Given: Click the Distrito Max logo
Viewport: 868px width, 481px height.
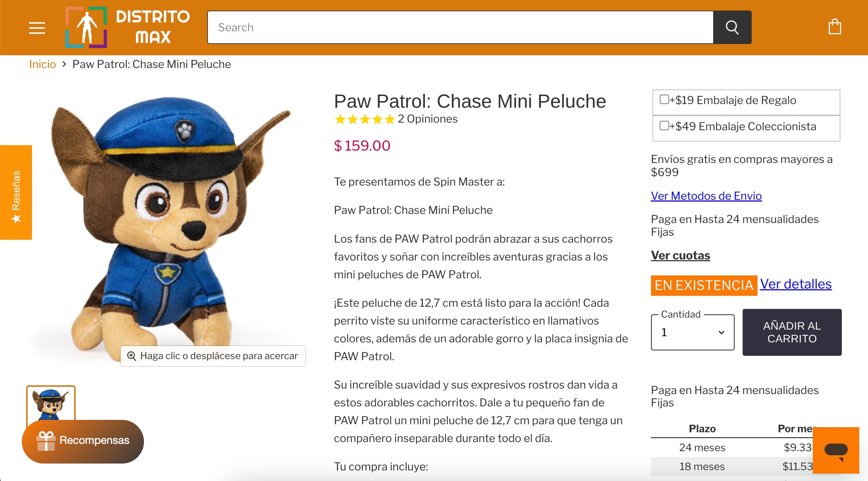Looking at the screenshot, I should 127,27.
